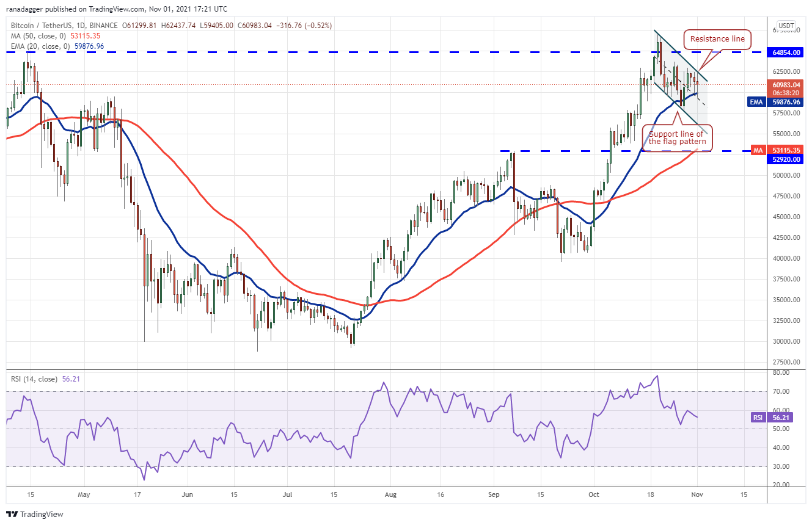The width and height of the screenshot is (812, 525).
Task: Click the 70.00 RSI scale label
Action: point(780,391)
